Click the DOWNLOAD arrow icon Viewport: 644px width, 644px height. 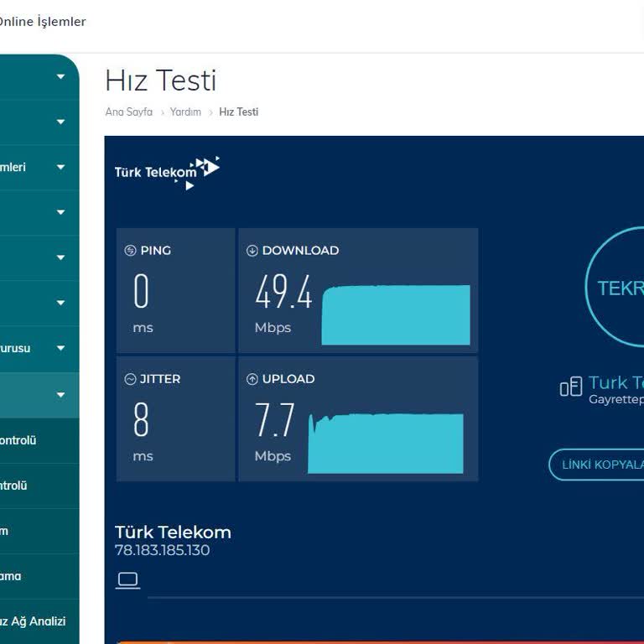click(x=252, y=251)
